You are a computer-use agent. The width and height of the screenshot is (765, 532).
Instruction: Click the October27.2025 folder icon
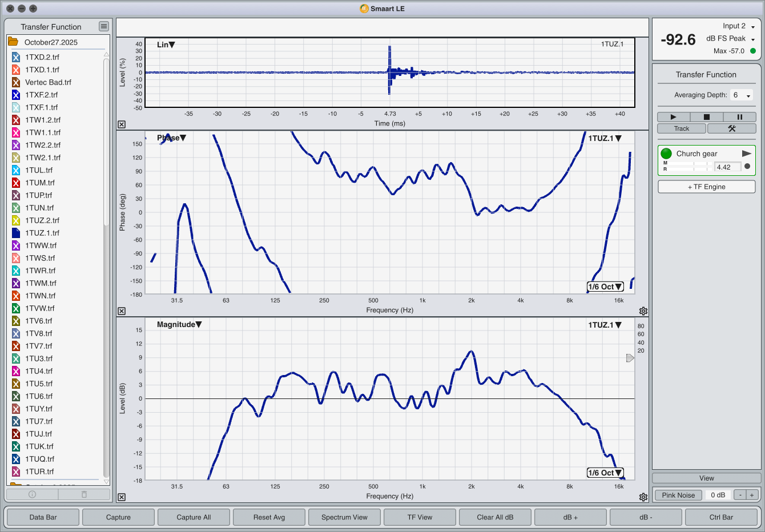click(x=13, y=42)
